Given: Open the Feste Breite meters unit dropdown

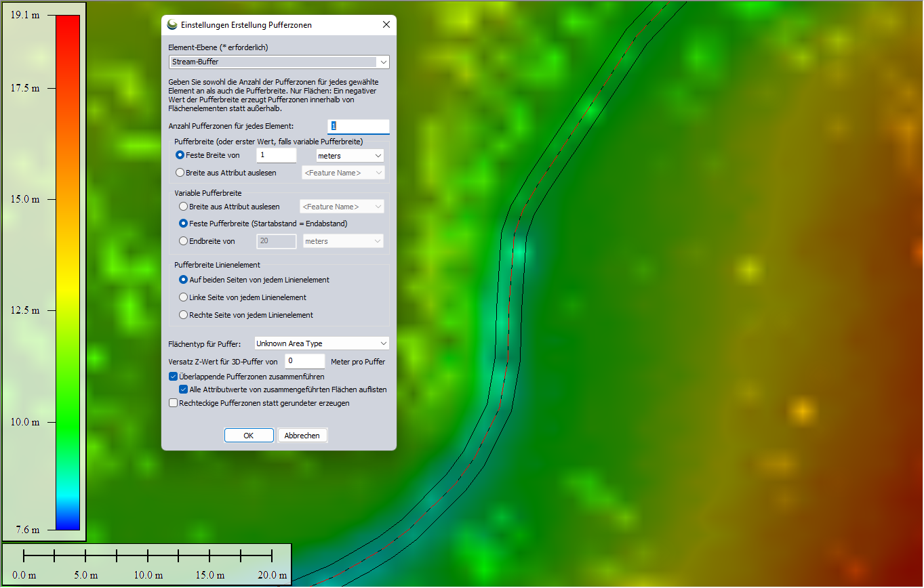Looking at the screenshot, I should tap(350, 156).
